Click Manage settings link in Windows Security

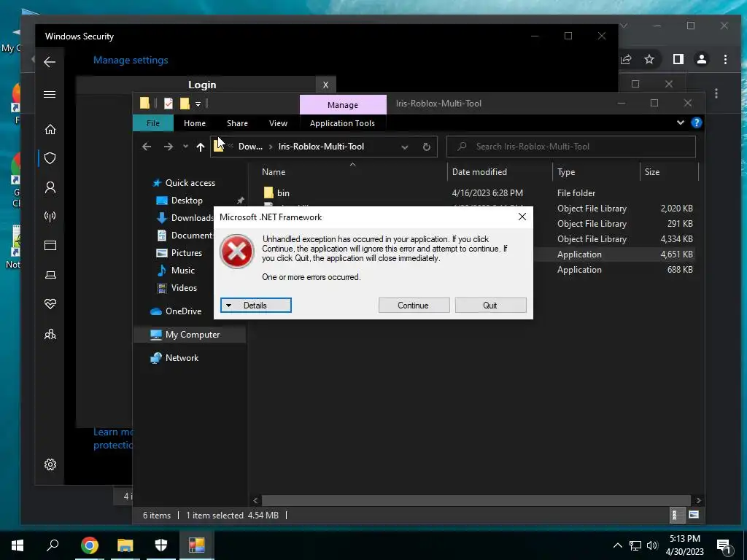(x=131, y=60)
